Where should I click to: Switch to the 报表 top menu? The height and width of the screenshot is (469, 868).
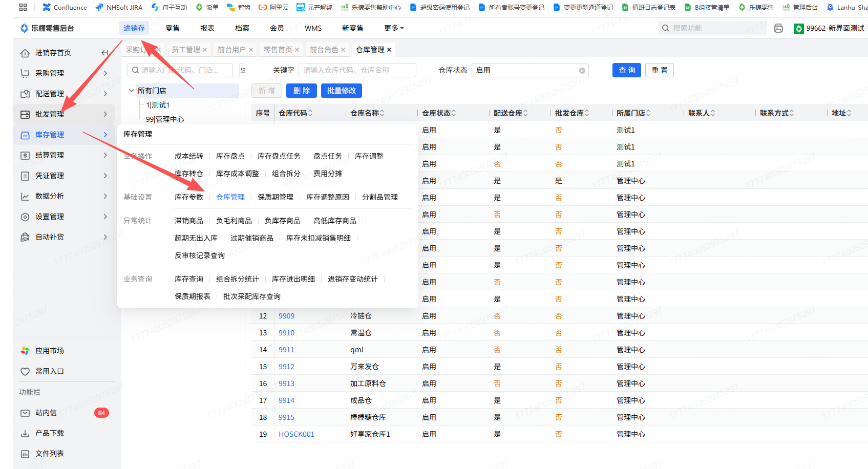207,28
